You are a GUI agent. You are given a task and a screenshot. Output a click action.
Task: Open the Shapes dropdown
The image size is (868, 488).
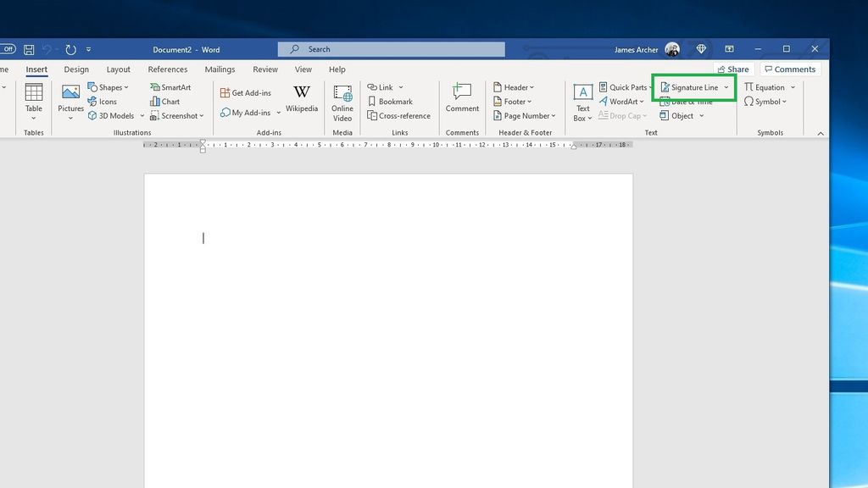point(108,86)
